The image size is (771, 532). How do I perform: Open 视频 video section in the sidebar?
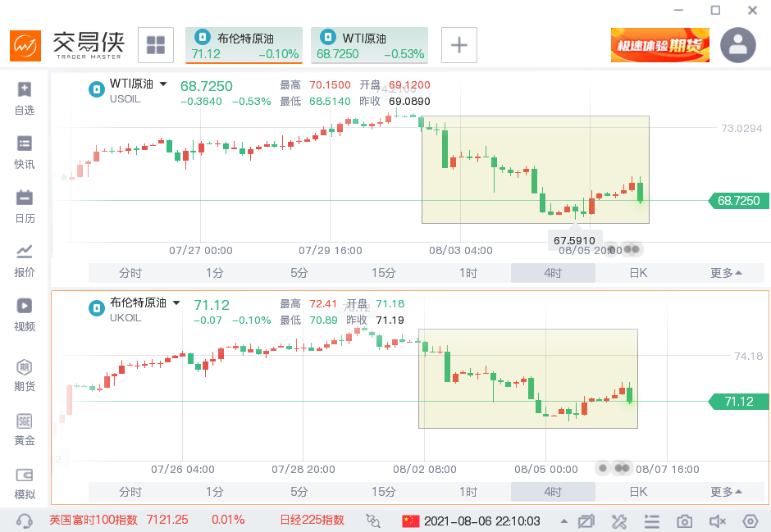(x=25, y=315)
